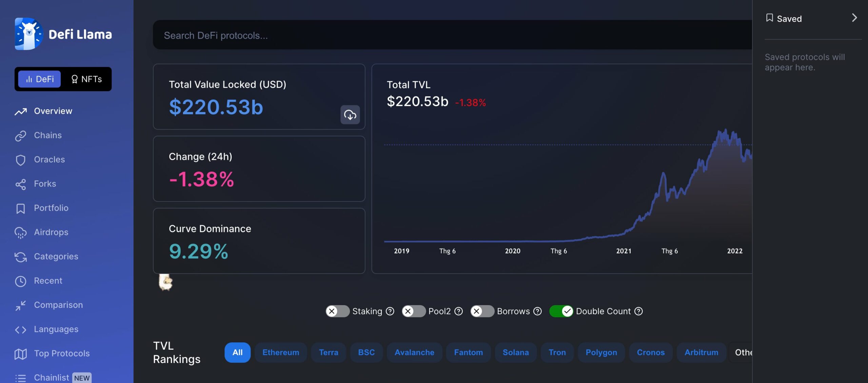This screenshot has width=868, height=383.
Task: Click the Languages code brackets icon
Action: point(21,329)
